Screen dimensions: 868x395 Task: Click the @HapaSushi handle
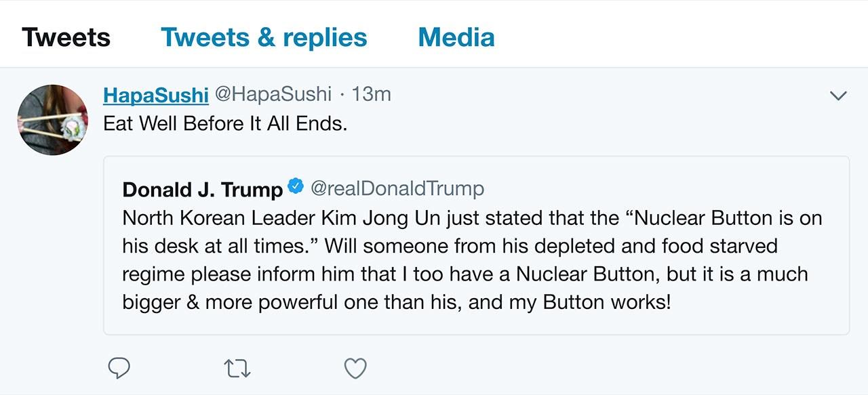click(273, 94)
